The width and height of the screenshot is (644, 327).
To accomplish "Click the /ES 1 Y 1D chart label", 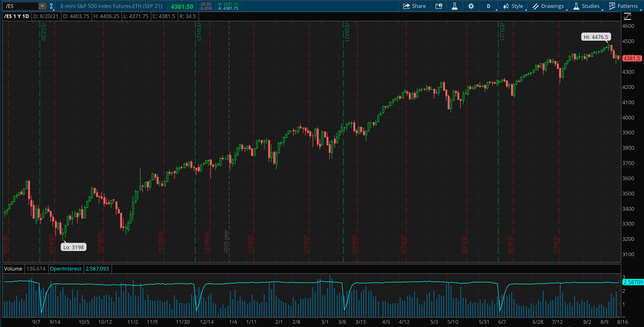I will tap(16, 16).
